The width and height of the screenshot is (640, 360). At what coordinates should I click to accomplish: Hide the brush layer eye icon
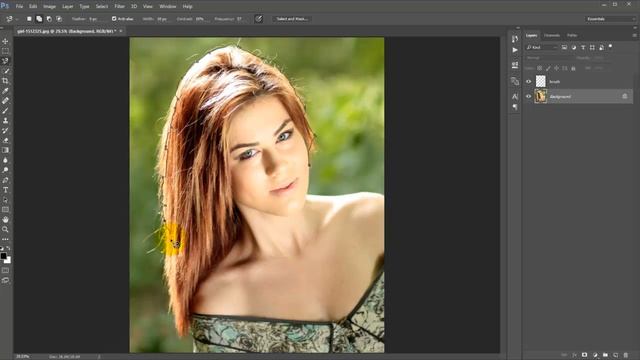[528, 82]
